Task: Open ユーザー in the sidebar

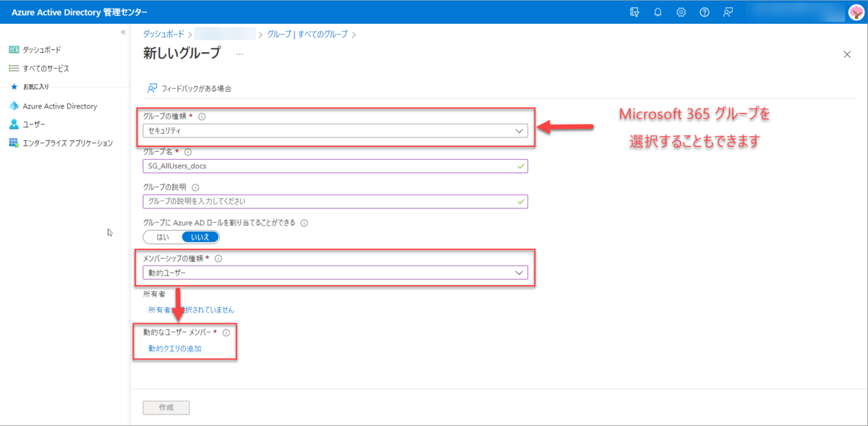Action: point(33,124)
